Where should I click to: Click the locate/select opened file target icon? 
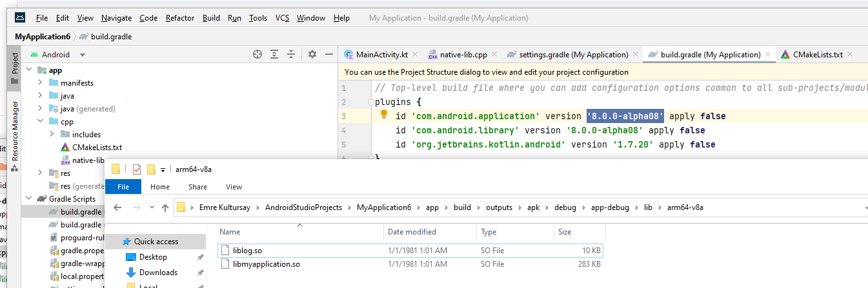pyautogui.click(x=257, y=55)
